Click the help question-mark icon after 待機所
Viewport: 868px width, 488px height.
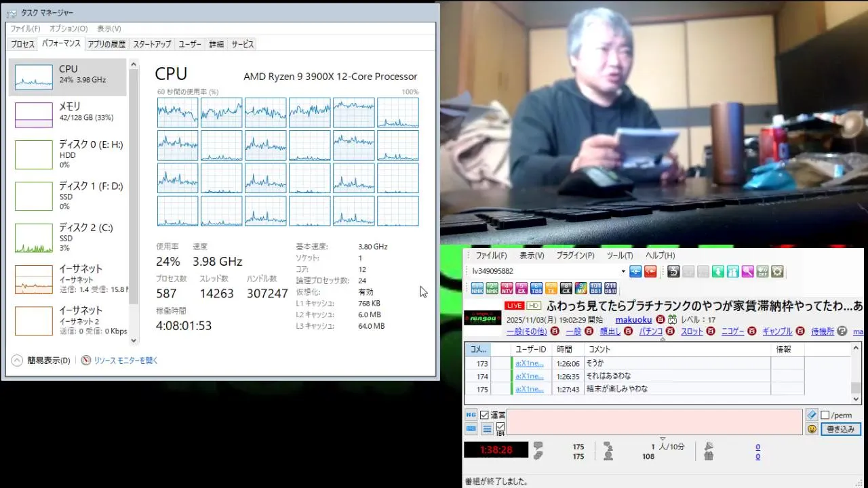[x=842, y=331]
